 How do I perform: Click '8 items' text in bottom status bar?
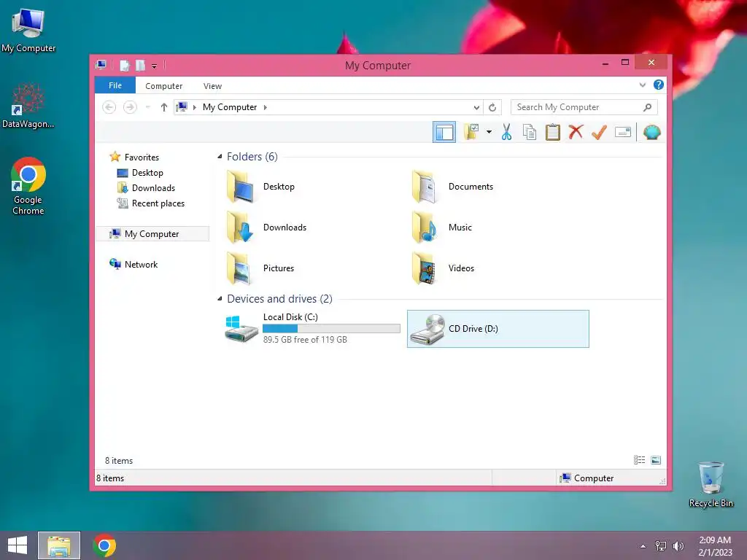coord(110,478)
